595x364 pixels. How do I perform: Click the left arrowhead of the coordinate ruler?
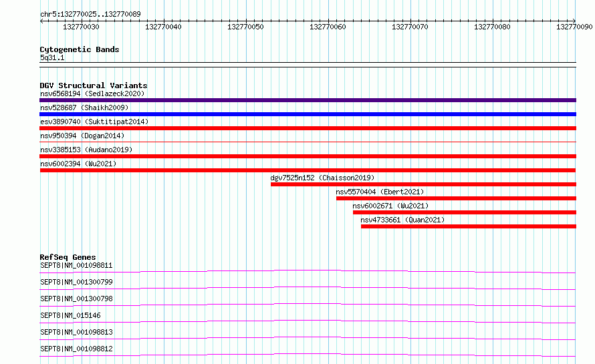(x=41, y=21)
